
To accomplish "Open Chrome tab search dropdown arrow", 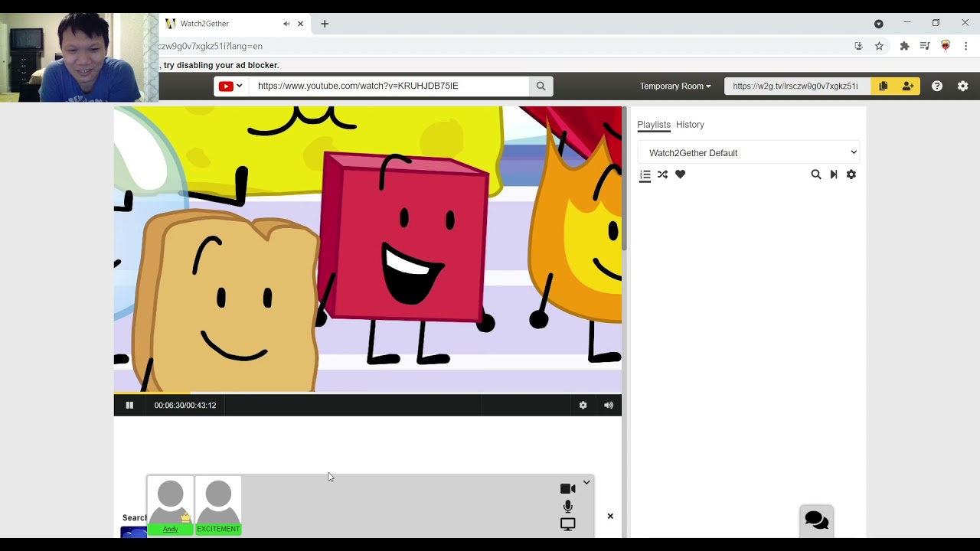I will click(x=879, y=24).
